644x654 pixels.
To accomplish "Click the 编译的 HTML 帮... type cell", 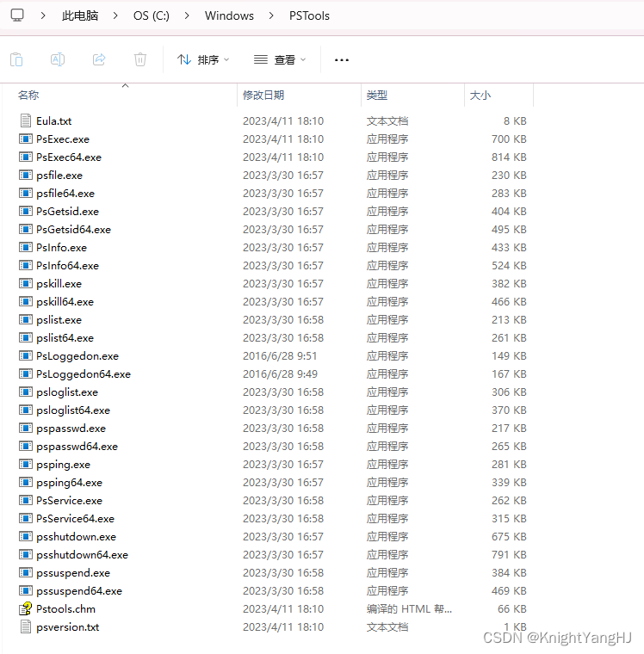I will tap(409, 609).
